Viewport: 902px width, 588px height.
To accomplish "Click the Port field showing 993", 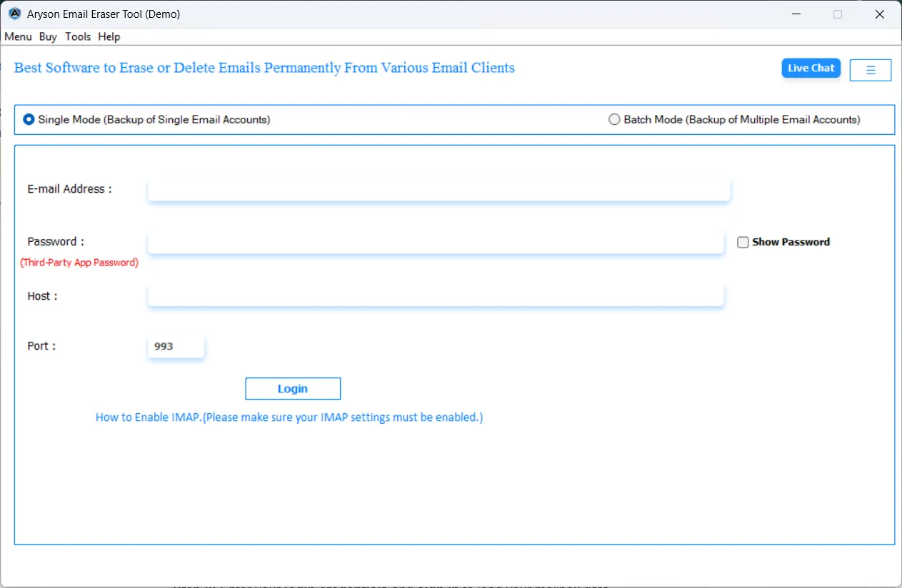I will (x=176, y=346).
